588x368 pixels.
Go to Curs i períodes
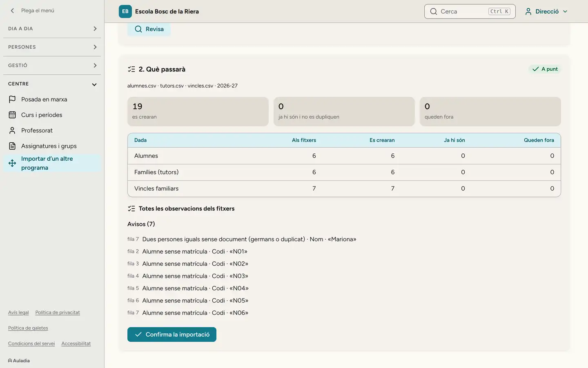[x=52, y=115]
